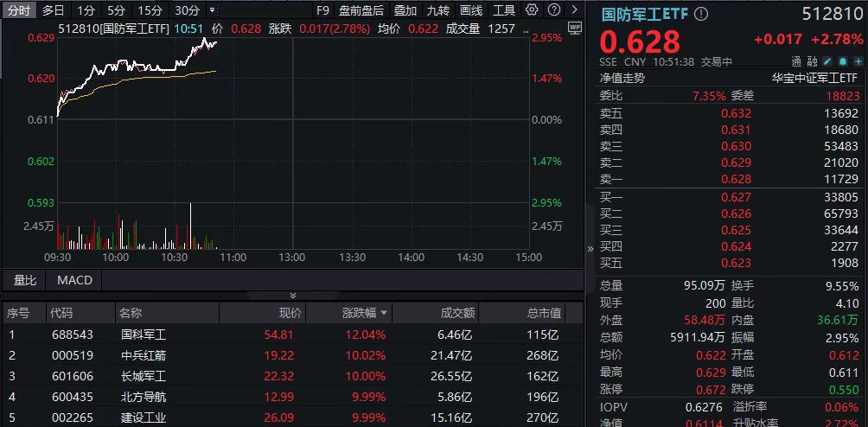Set a price alert with bell icon
Image resolution: width=868 pixels, height=427 pixels.
[841, 61]
